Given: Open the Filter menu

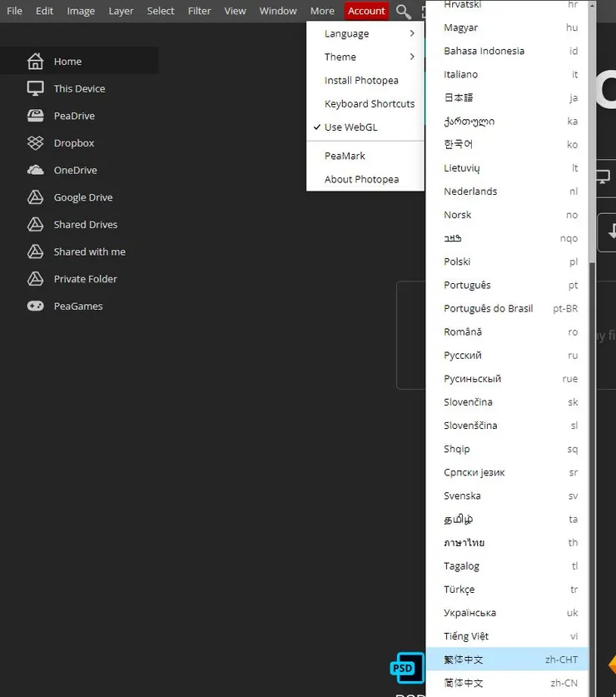Looking at the screenshot, I should click(199, 11).
